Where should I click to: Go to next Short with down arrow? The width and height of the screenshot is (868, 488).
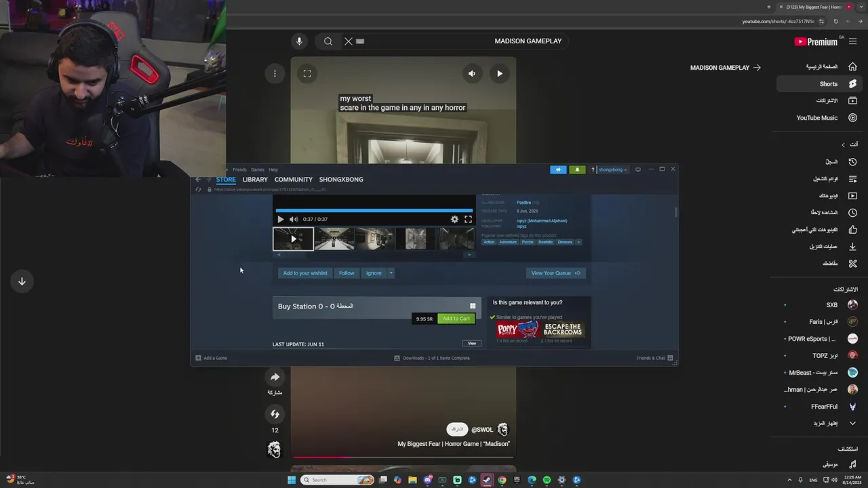tap(22, 281)
